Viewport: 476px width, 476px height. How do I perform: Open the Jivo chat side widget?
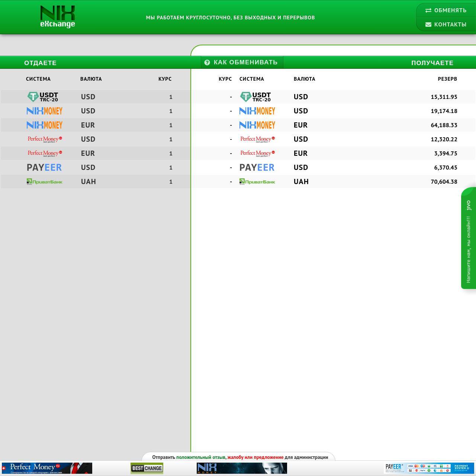[x=469, y=238]
